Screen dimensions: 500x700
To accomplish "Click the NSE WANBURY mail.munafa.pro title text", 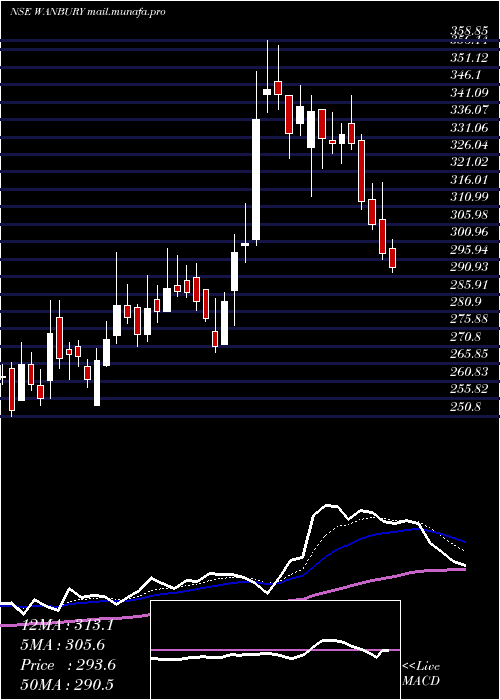I will click(x=88, y=12).
